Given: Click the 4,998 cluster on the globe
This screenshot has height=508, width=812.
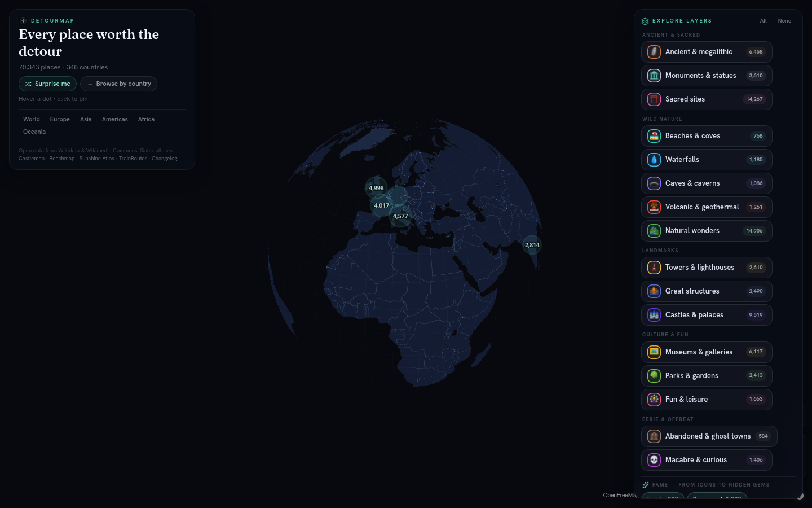Looking at the screenshot, I should tap(376, 188).
